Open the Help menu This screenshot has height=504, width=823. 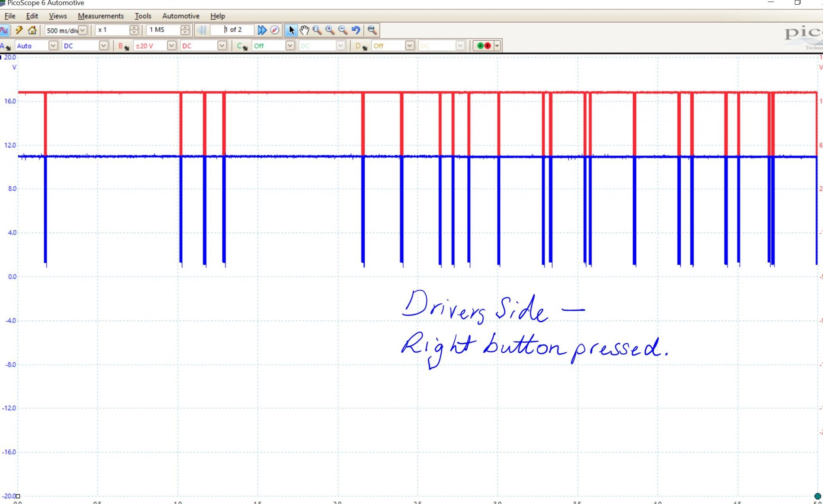pyautogui.click(x=218, y=16)
